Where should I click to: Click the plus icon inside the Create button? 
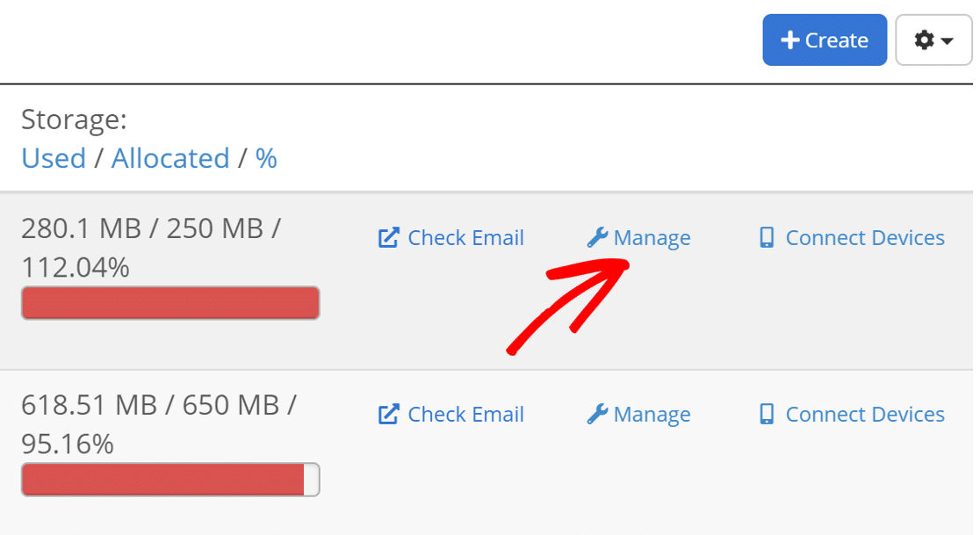tap(791, 40)
